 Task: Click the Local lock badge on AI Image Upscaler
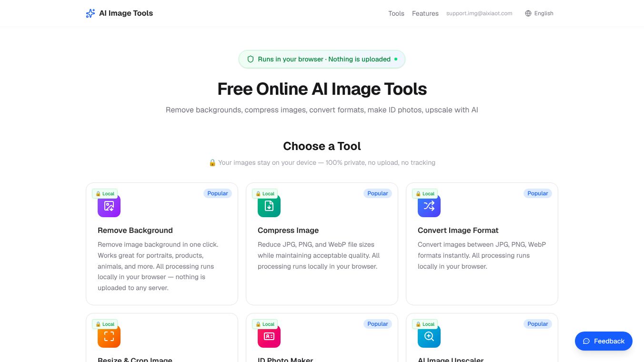point(425,324)
